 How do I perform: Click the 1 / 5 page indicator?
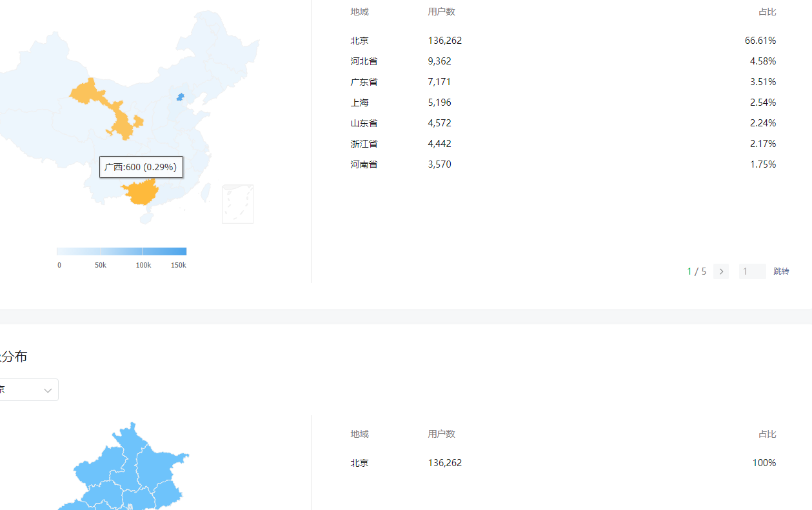tap(697, 271)
